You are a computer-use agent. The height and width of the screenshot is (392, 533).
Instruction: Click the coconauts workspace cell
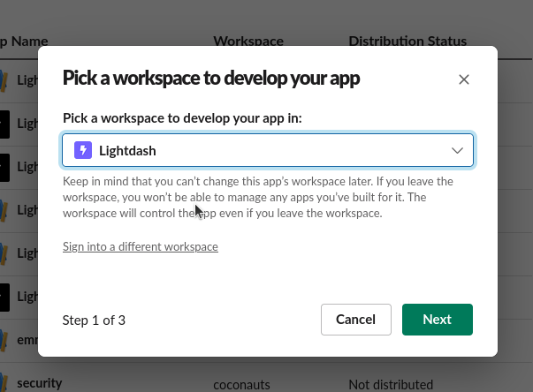241,385
